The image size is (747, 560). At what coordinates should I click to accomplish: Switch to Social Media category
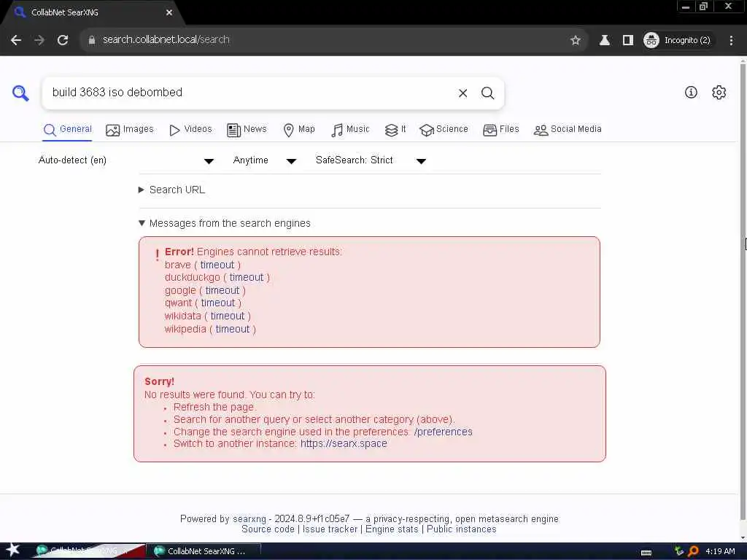(x=568, y=130)
